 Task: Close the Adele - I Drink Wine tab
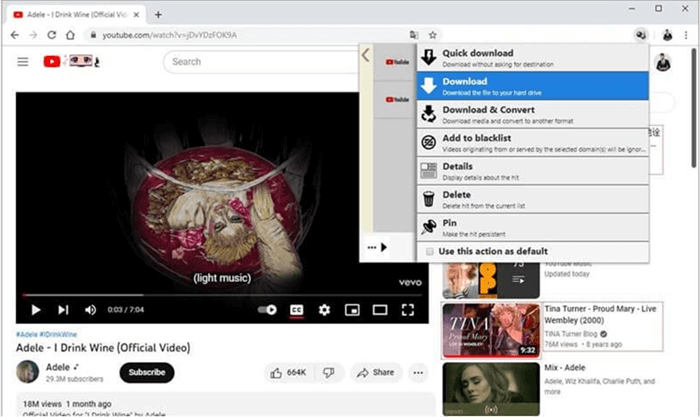[136, 15]
